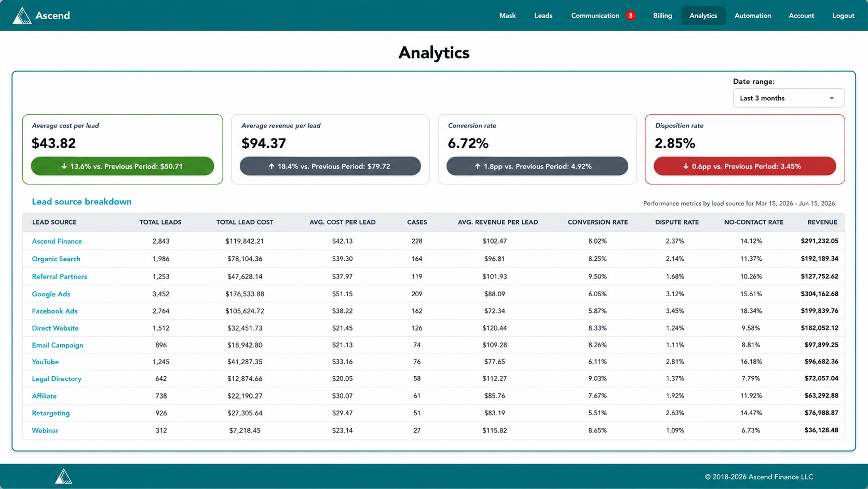Open the Automation section
The image size is (868, 489).
coord(752,16)
